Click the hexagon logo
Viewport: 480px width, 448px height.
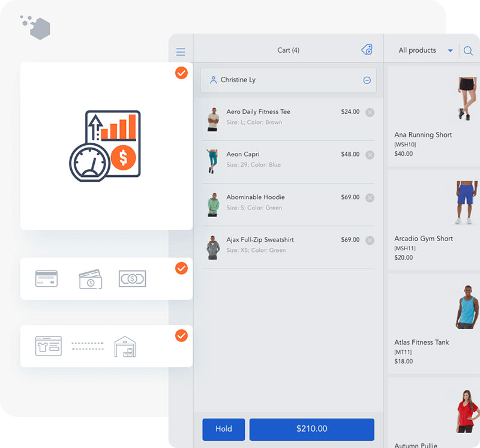point(35,28)
